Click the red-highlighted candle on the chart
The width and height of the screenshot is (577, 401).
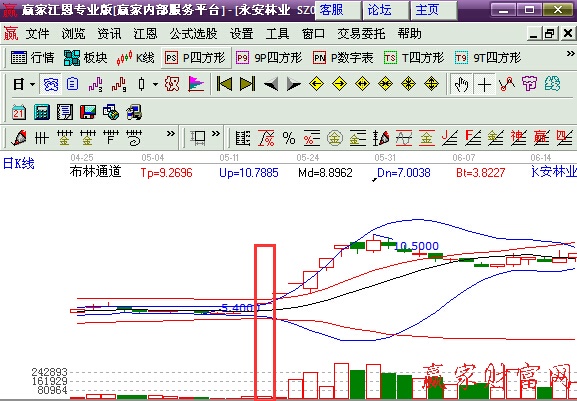265,322
